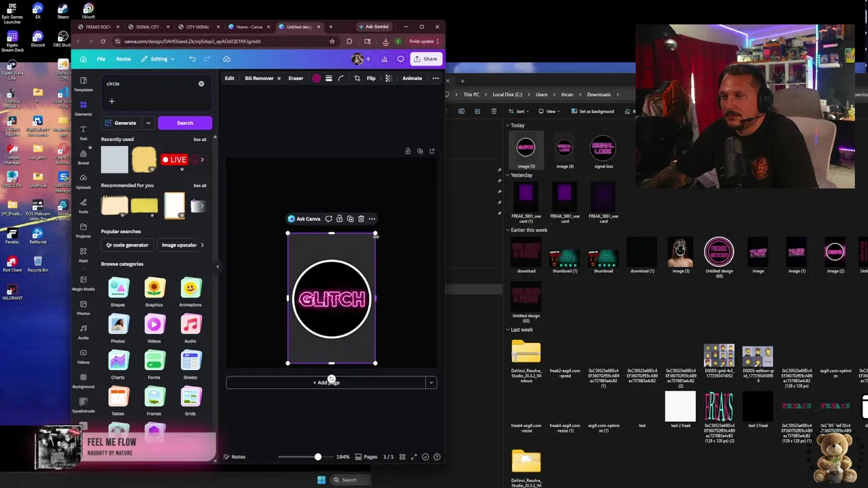Open the border style lines control
The width and height of the screenshot is (868, 488).
tap(329, 79)
